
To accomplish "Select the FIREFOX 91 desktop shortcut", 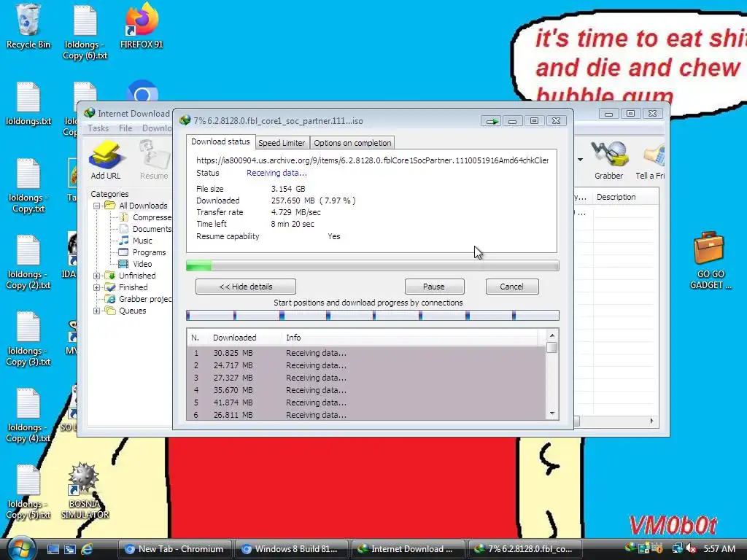I will tap(142, 26).
